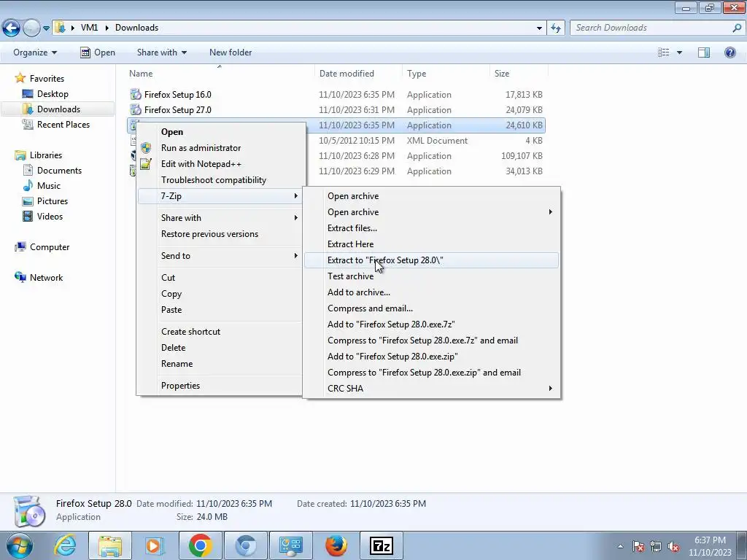Image resolution: width=747 pixels, height=560 pixels.
Task: Choose Paste in the context menu
Action: 220,309
